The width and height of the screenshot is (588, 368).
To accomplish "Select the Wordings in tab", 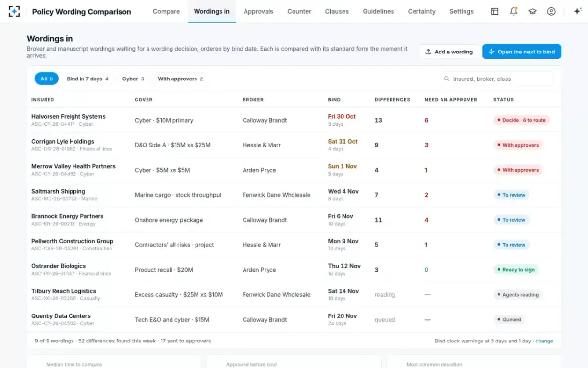I will pyautogui.click(x=212, y=11).
